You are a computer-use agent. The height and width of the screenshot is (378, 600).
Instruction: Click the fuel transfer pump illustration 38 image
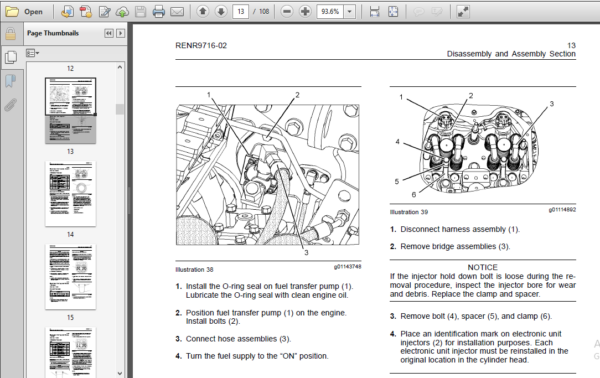267,175
